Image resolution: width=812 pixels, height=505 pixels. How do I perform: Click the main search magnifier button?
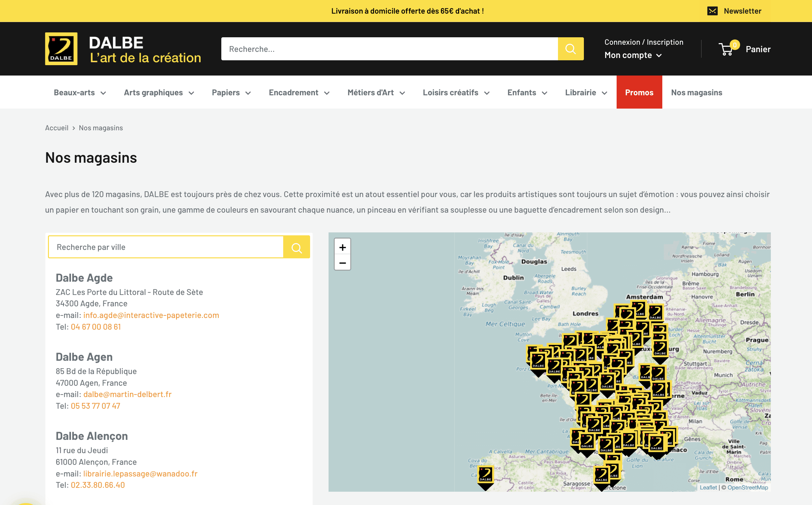tap(570, 49)
